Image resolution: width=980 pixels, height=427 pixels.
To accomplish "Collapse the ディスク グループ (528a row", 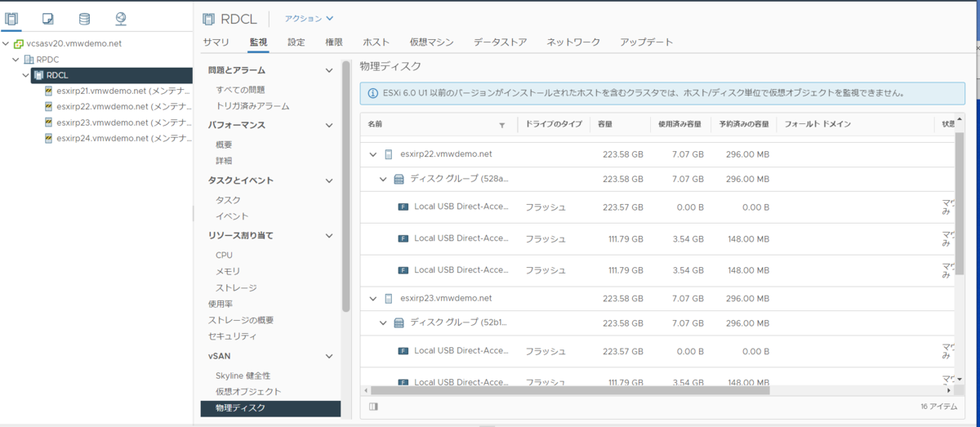I will [x=383, y=179].
